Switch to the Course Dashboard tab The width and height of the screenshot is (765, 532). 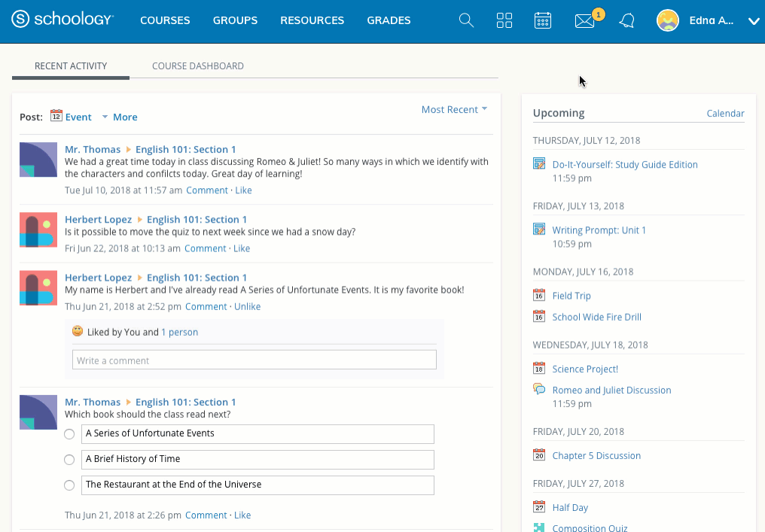click(197, 66)
